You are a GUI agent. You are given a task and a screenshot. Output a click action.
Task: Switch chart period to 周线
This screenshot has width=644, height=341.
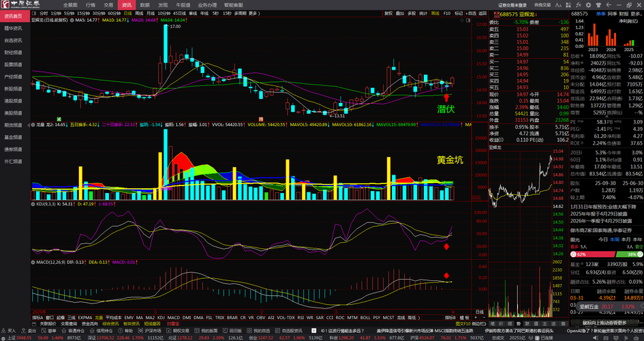pos(139,13)
